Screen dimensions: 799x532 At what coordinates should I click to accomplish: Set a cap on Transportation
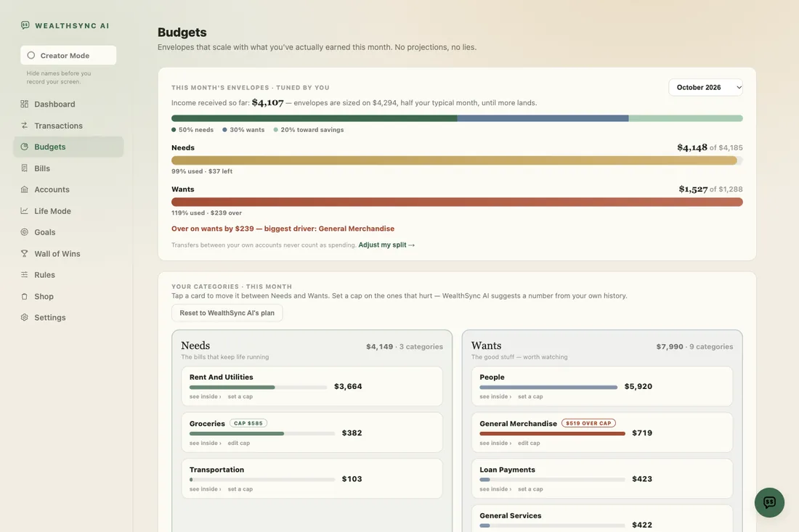click(240, 489)
